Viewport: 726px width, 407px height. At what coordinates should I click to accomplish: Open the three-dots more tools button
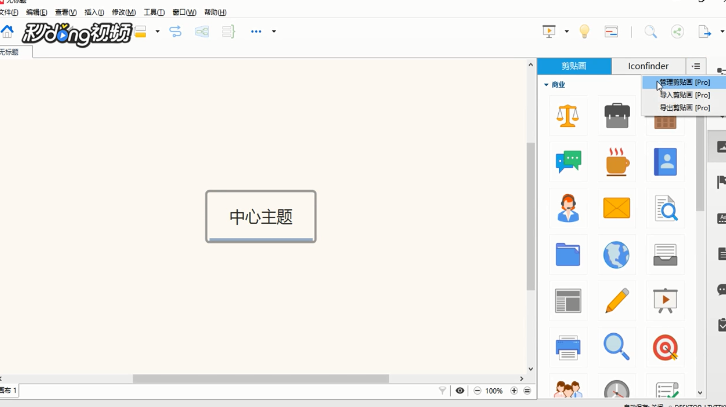(256, 31)
